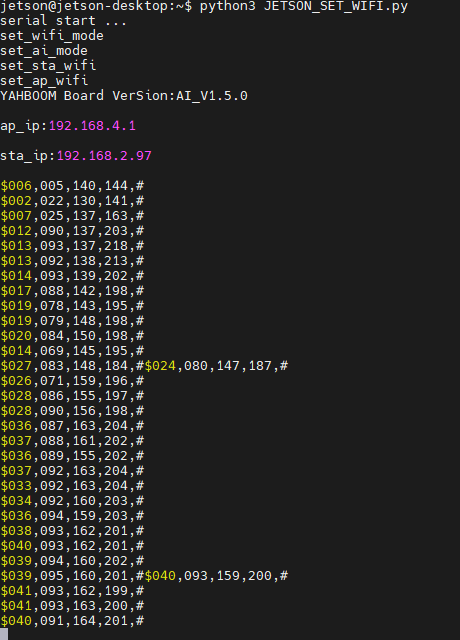Click the data line $033,092,163,204,#

pos(72,486)
